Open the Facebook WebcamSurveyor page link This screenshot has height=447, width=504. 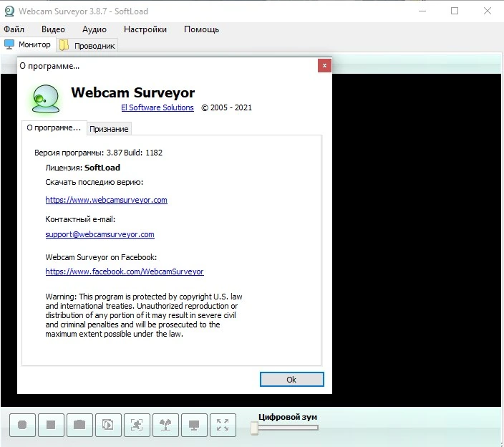125,271
